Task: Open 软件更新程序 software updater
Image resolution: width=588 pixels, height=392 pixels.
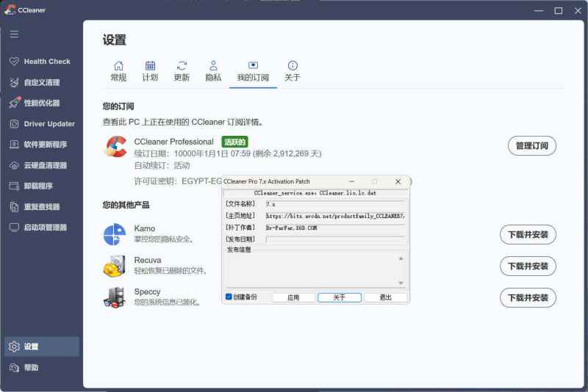Action: (40, 145)
